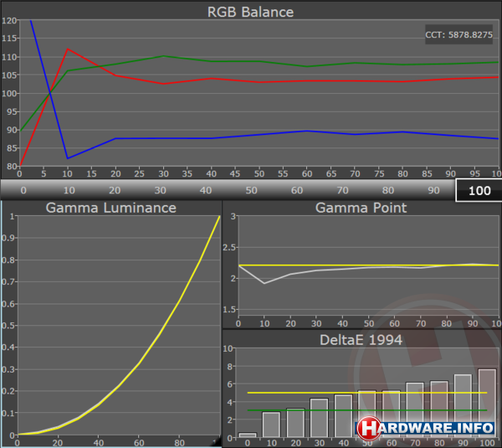
Task: Select the 80 level in grayscale strip
Action: [x=387, y=190]
